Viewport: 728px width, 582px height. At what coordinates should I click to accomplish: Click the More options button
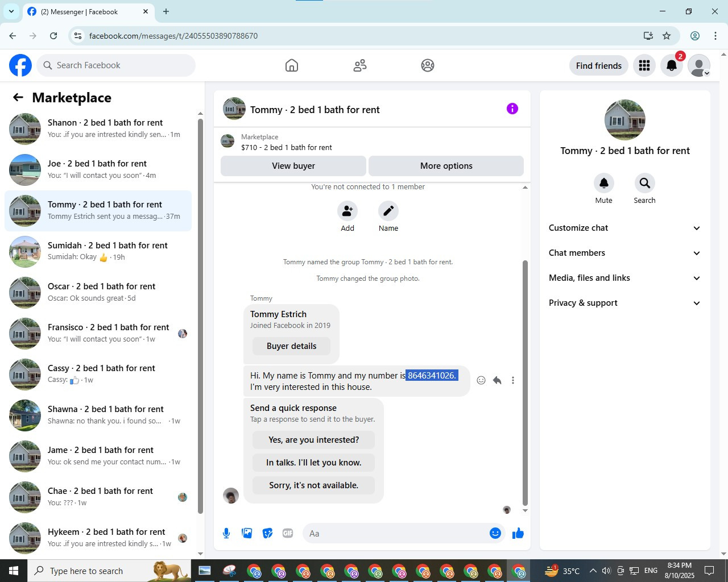click(x=446, y=166)
